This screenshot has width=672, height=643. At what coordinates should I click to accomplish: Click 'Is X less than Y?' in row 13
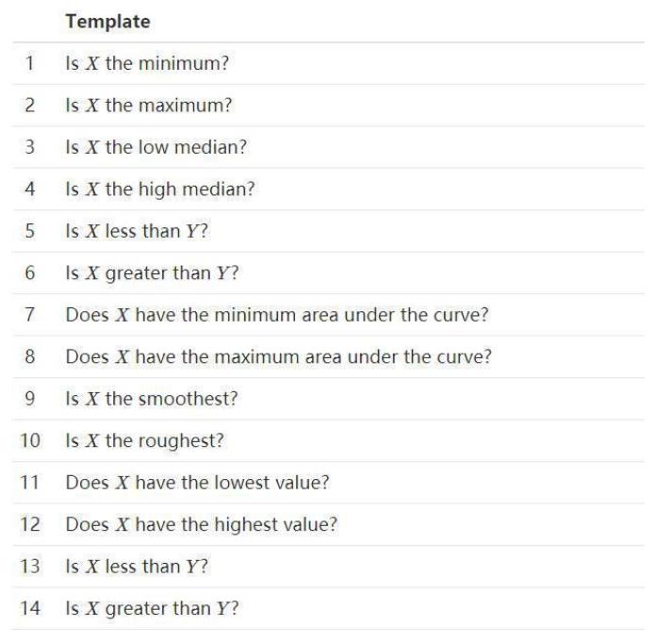pyautogui.click(x=137, y=566)
